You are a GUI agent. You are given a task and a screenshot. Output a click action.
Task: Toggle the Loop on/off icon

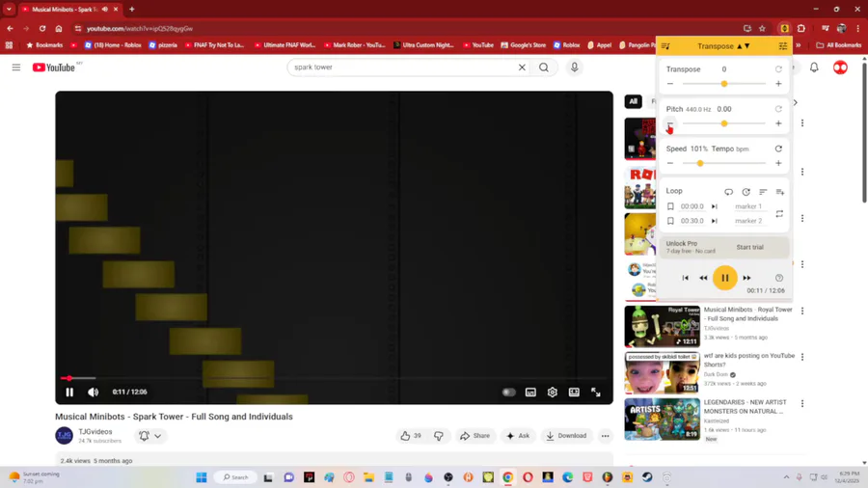728,192
